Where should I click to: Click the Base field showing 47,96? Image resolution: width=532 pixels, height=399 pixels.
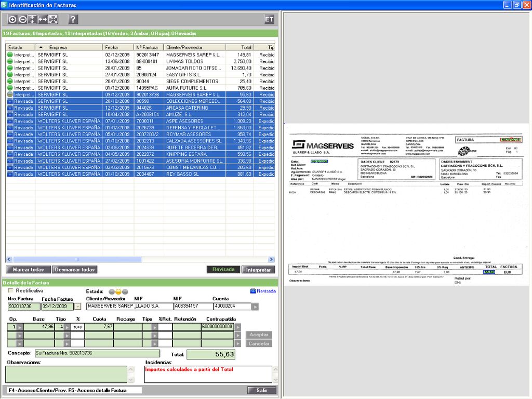click(x=39, y=327)
